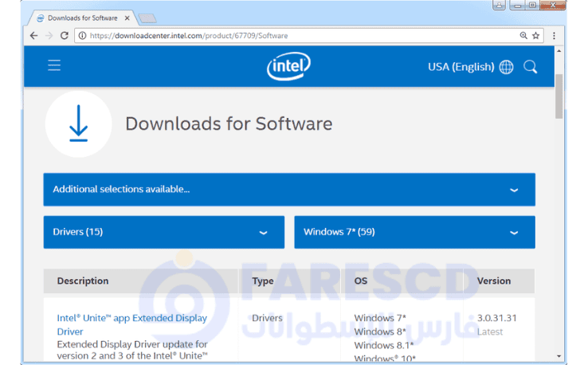Viewport: 588px width, 365px height.
Task: Open Intel Unite app Extended Display Driver link
Action: pos(132,325)
